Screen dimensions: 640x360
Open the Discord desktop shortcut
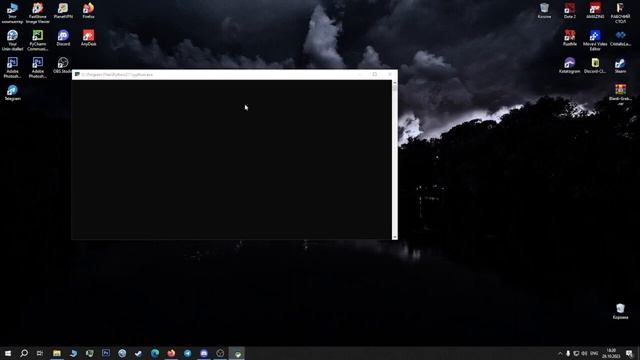(63, 38)
